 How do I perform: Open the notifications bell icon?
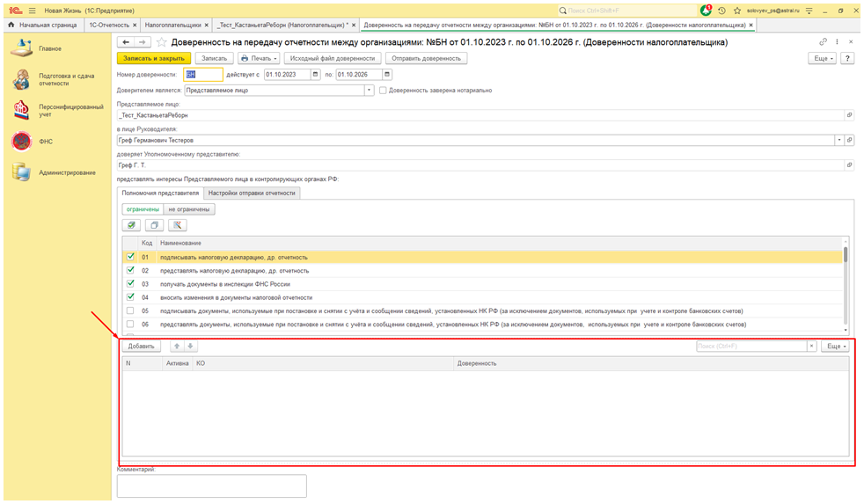pyautogui.click(x=706, y=10)
